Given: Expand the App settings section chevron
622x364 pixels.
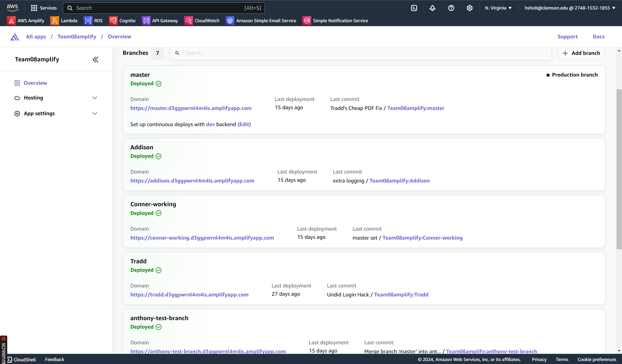Looking at the screenshot, I should pyautogui.click(x=95, y=114).
